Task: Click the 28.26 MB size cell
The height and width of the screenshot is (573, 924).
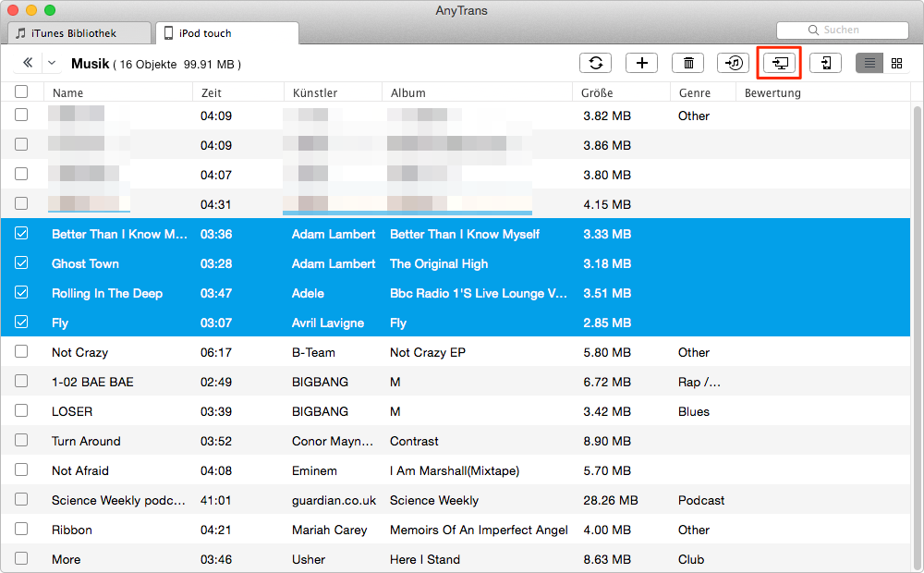Action: [611, 500]
